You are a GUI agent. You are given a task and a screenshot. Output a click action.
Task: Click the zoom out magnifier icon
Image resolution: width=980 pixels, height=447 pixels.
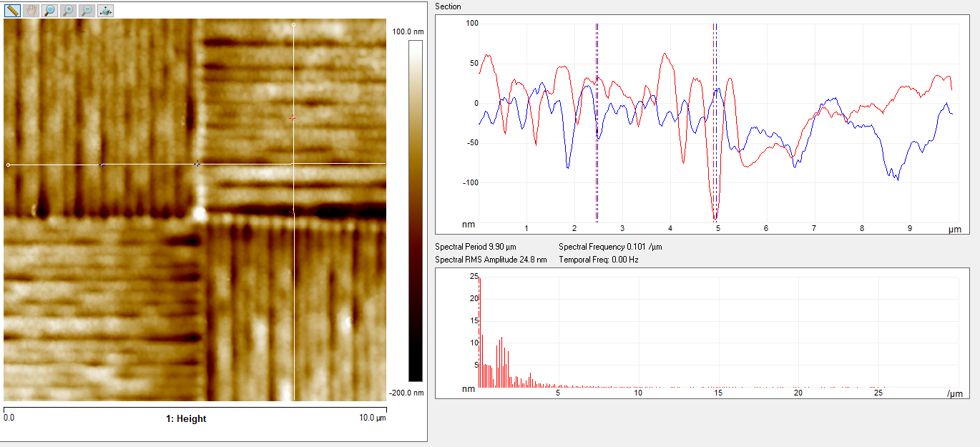87,11
